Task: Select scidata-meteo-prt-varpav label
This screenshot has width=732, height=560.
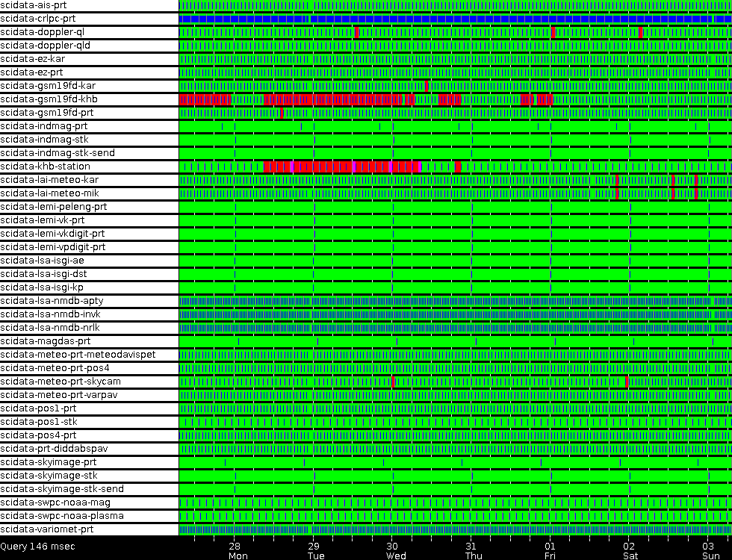Action: click(59, 395)
